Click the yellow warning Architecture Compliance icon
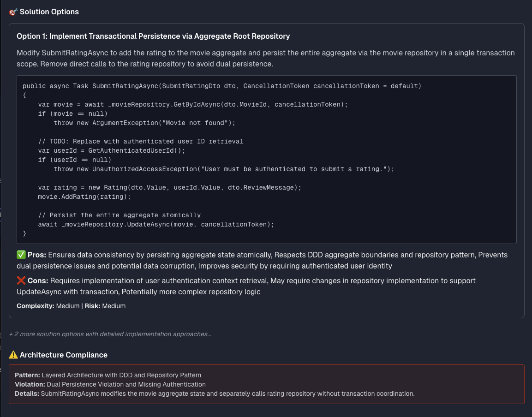The height and width of the screenshot is (417, 532). click(x=13, y=355)
